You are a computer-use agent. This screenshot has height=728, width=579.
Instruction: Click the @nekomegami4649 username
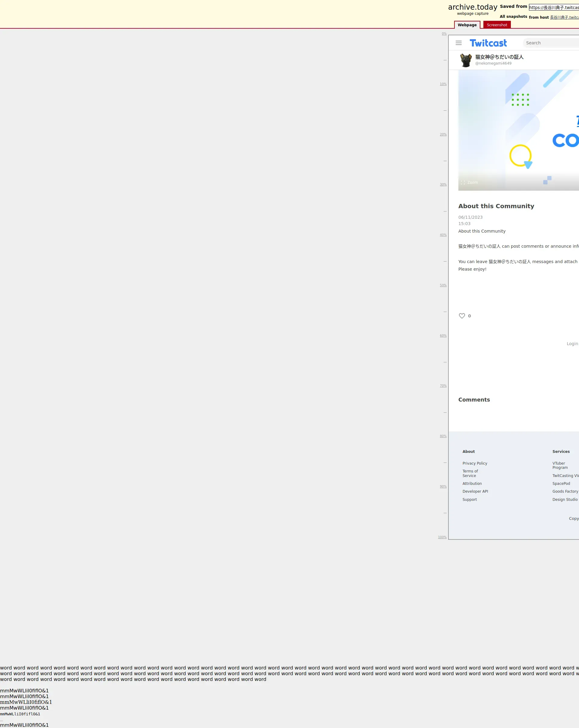(x=493, y=63)
